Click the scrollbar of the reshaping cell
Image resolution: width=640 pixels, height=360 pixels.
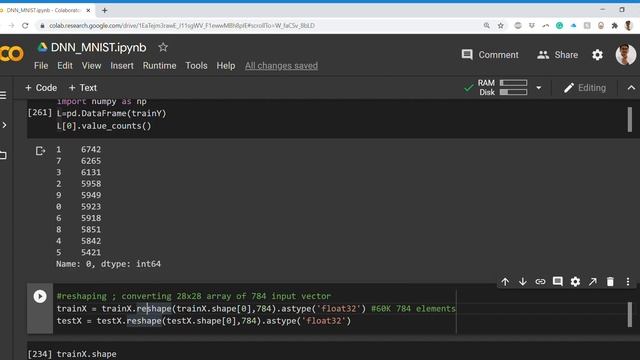coord(630,315)
